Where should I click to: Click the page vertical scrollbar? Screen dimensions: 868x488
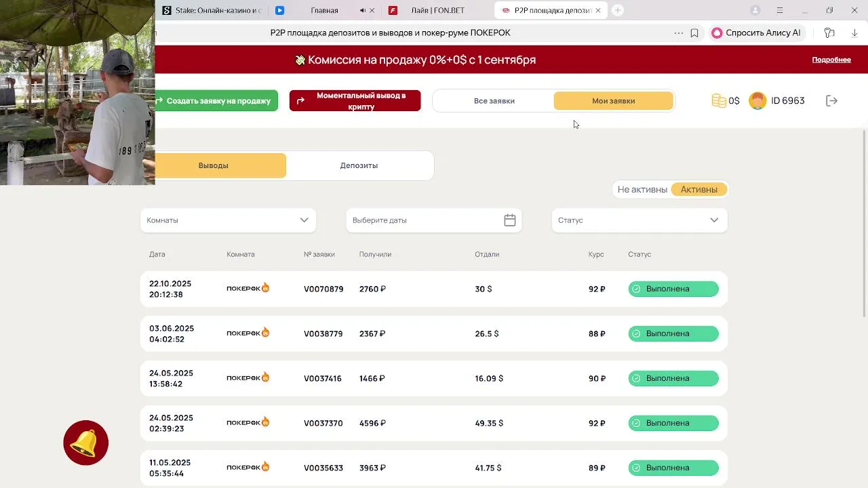(x=865, y=222)
